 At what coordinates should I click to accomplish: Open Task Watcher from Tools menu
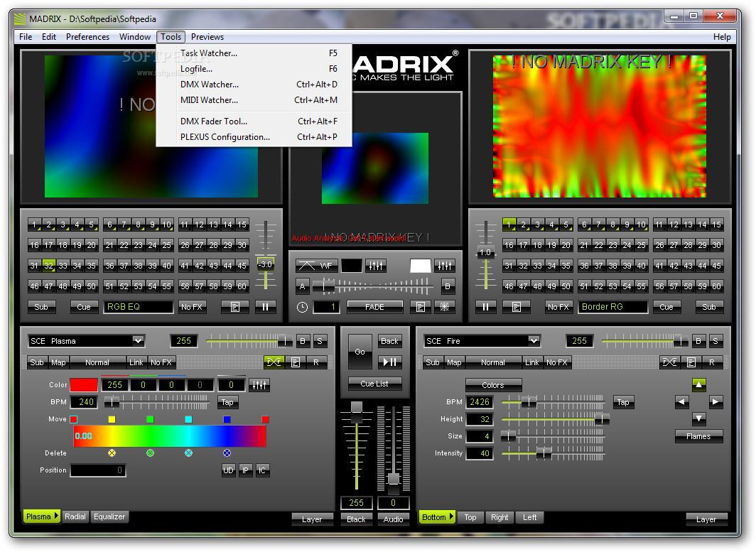(254, 53)
